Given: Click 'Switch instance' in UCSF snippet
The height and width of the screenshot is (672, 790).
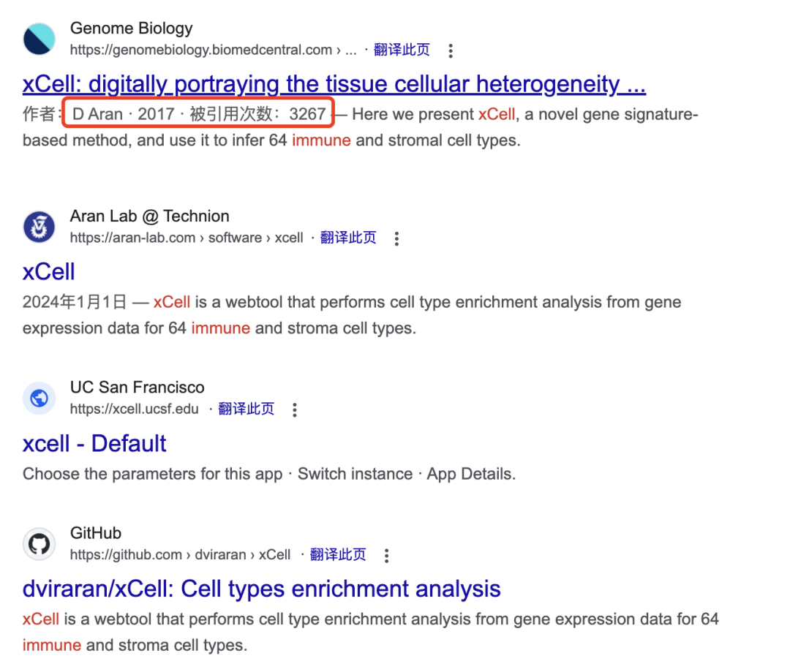Looking at the screenshot, I should point(355,474).
